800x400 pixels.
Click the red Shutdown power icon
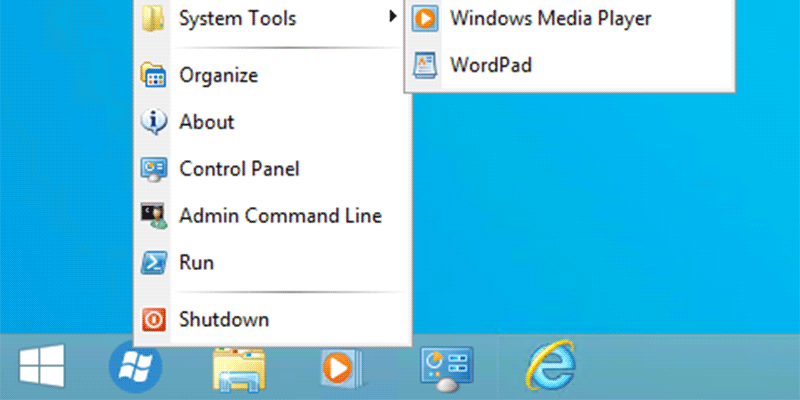(x=154, y=320)
